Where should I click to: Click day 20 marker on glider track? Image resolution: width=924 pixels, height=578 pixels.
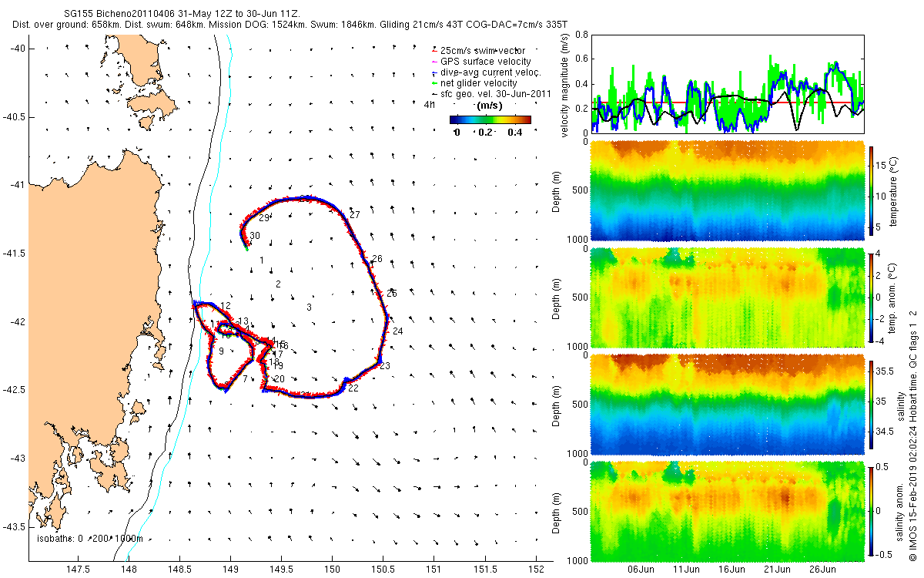pos(279,378)
